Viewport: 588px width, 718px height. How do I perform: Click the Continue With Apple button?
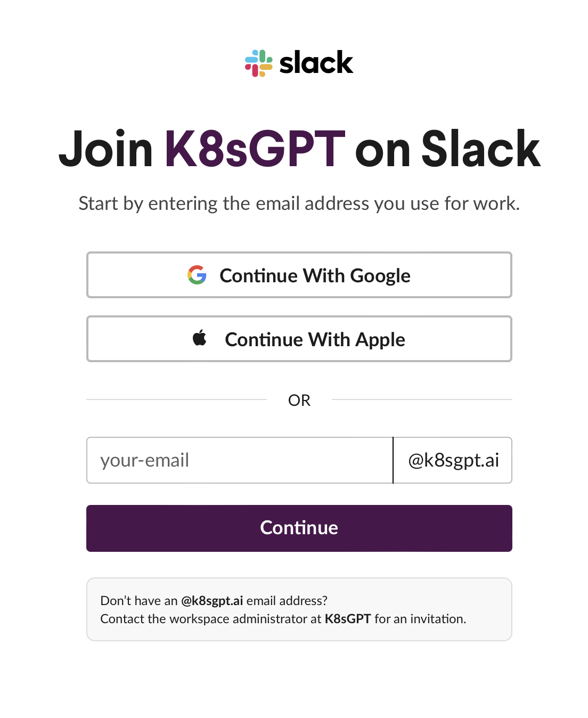(x=299, y=339)
